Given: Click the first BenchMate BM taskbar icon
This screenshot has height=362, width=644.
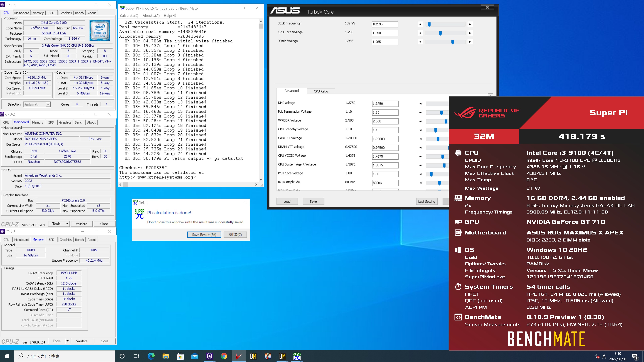Looking at the screenshot, I should (253, 356).
